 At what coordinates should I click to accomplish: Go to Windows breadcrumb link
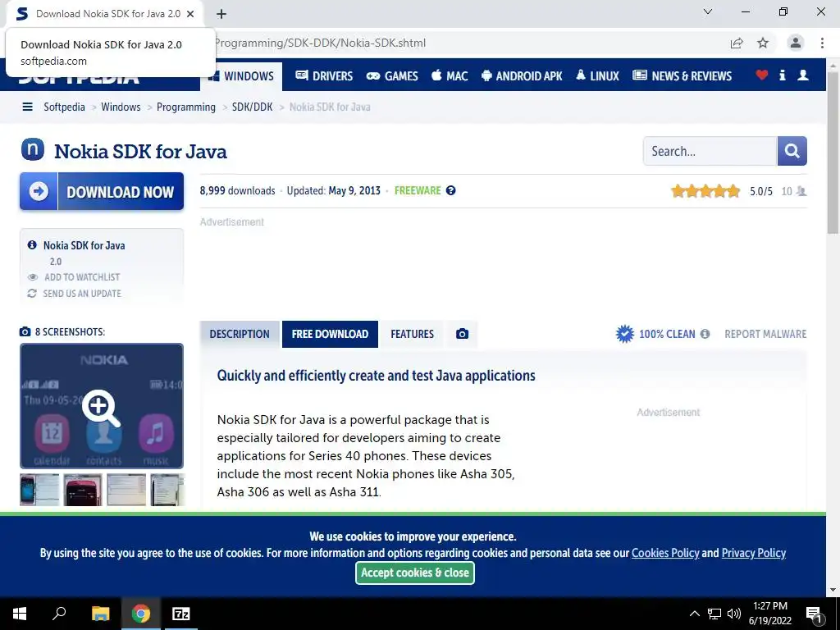coord(121,107)
